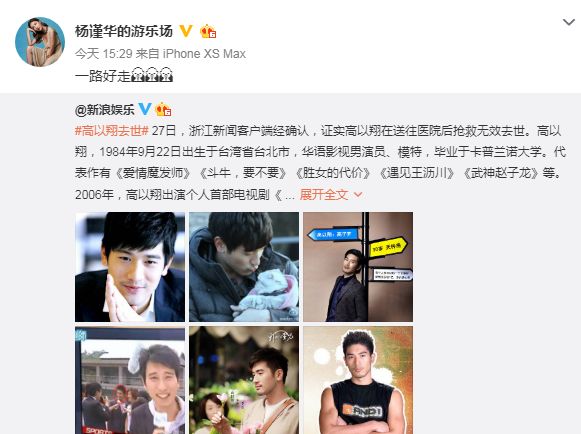Click the 今天 15:29 timestamp
The height and width of the screenshot is (434, 581).
tap(103, 54)
